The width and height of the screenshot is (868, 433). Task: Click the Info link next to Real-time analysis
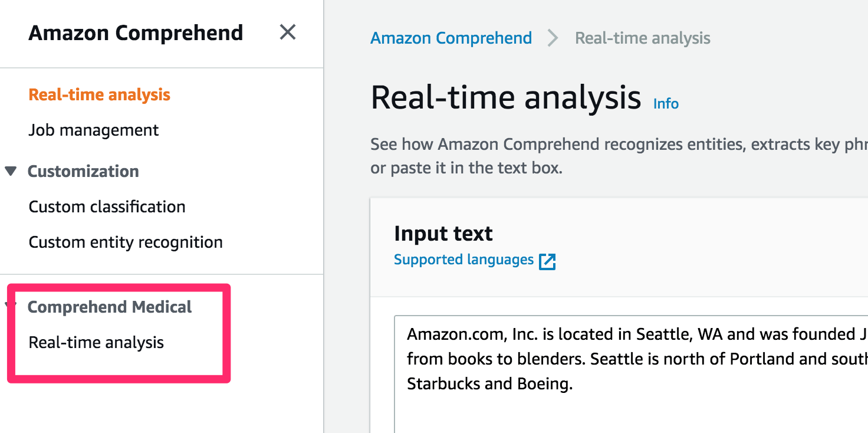tap(665, 104)
